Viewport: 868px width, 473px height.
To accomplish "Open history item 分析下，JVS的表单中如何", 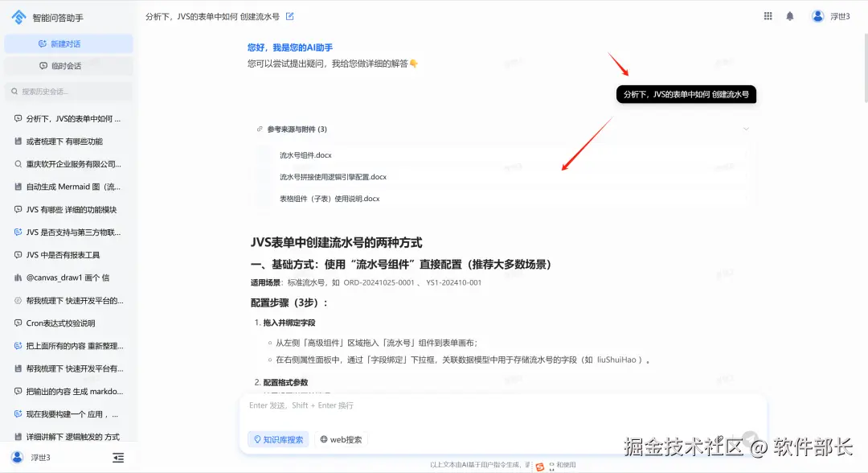I will tap(73, 118).
